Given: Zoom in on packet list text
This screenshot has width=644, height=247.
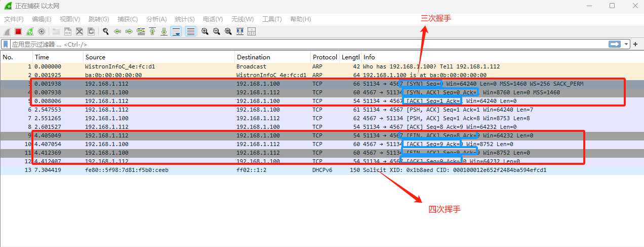Looking at the screenshot, I should (x=205, y=31).
